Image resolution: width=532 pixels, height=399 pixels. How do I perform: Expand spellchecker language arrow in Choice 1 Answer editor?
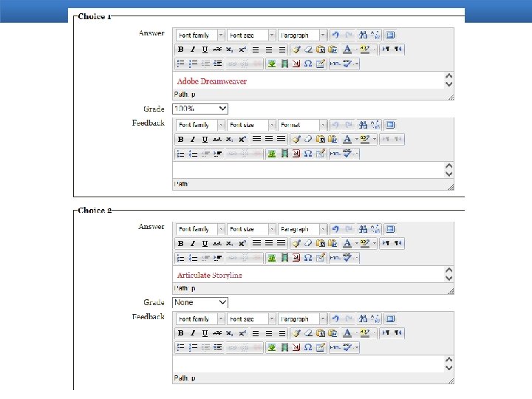pyautogui.click(x=357, y=64)
